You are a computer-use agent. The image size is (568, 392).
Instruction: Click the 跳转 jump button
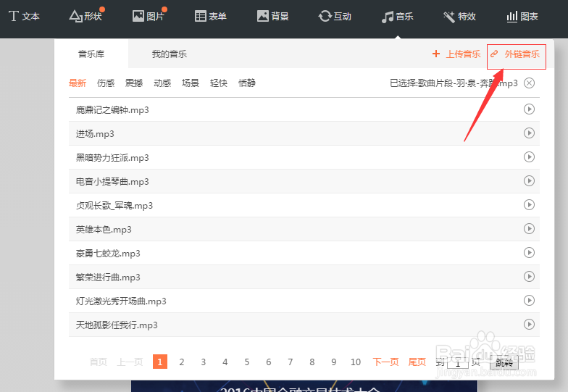point(504,362)
